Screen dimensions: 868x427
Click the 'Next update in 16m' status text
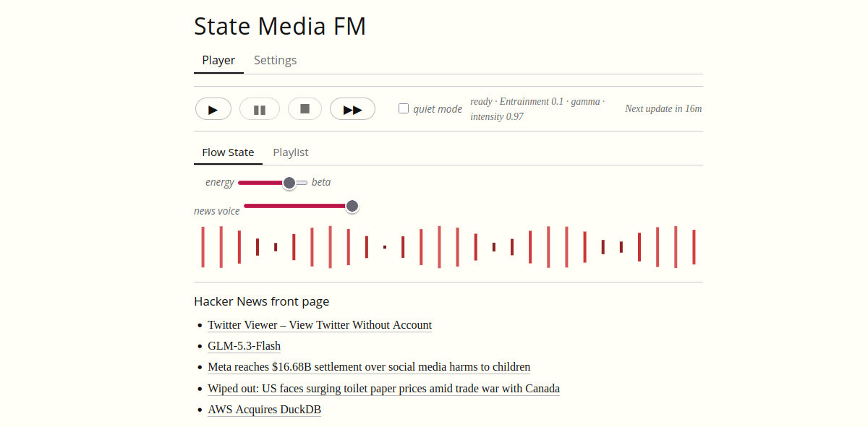click(663, 109)
